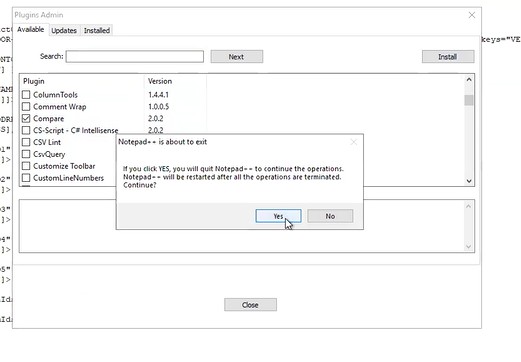The width and height of the screenshot is (521, 362).
Task: Check the CS-Script C# Intellisense checkbox
Action: click(x=26, y=130)
